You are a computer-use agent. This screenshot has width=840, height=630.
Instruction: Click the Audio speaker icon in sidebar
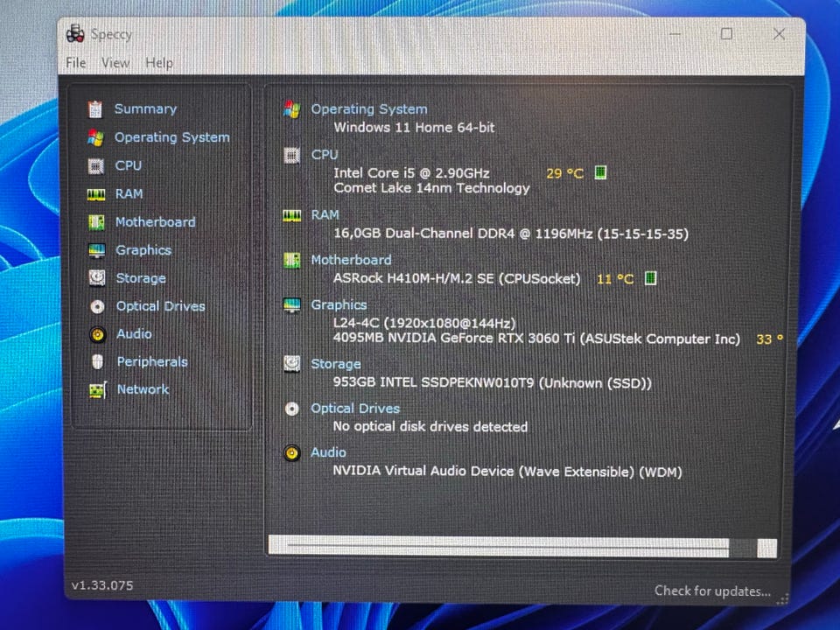coord(97,334)
